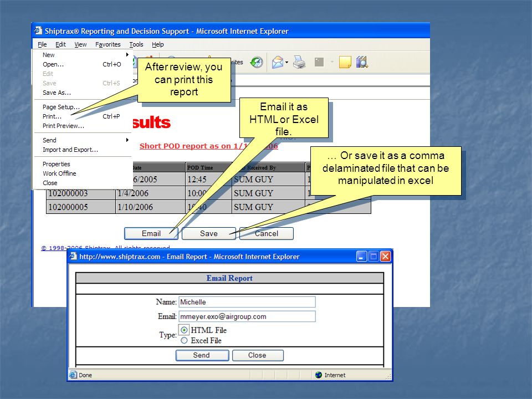532x399 pixels.
Task: Select the HTML File radio button
Action: [184, 330]
